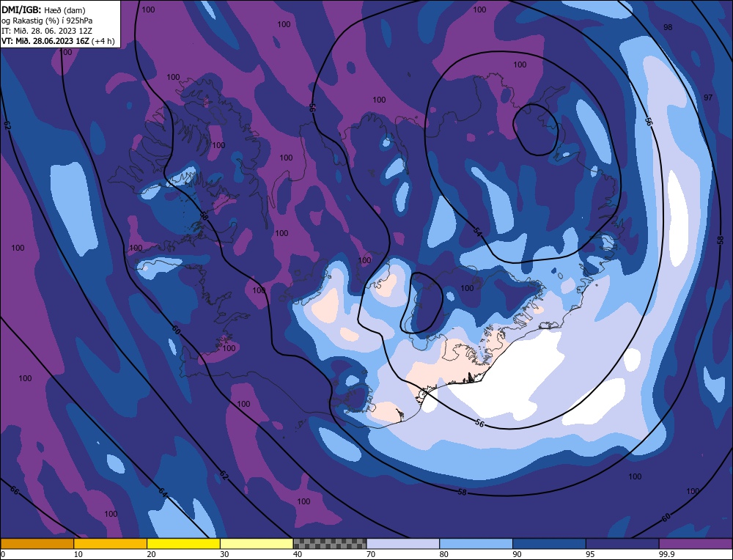733x560 pixels.
Task: Click the 'DMI/IGB: Hæð (dam)' title line
Action: (x=43, y=10)
